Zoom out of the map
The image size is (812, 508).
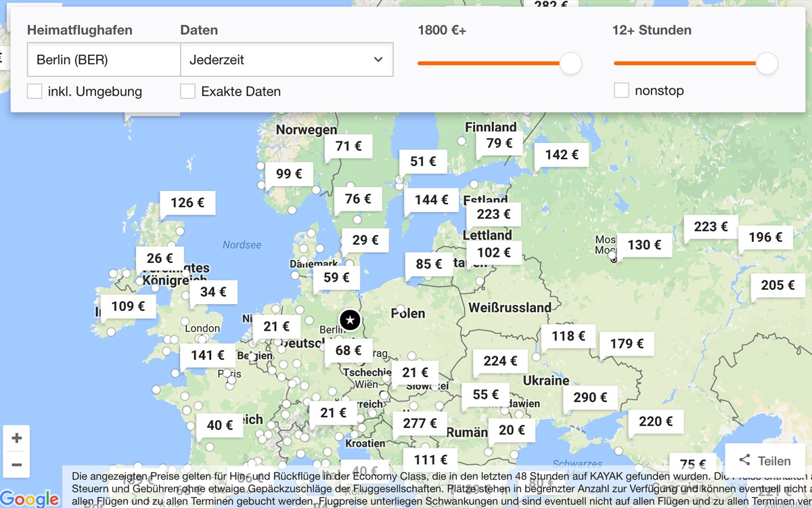coord(17,465)
